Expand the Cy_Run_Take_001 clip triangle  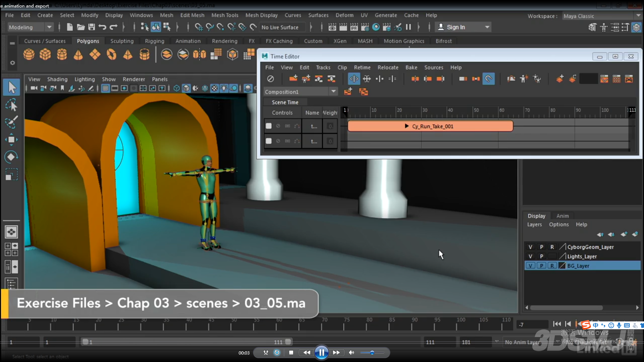click(406, 126)
